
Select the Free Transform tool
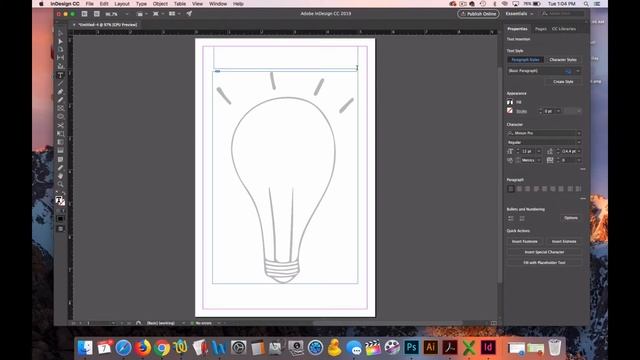tap(60, 133)
